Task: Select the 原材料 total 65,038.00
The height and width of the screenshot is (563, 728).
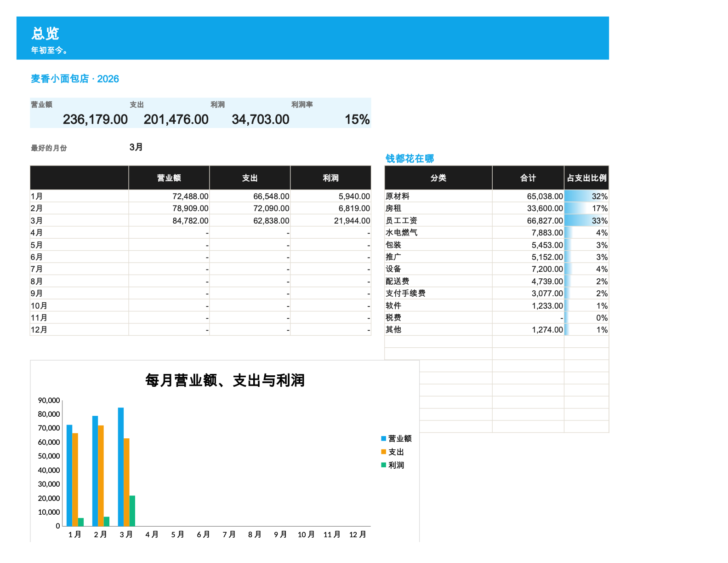Action: pyautogui.click(x=528, y=196)
